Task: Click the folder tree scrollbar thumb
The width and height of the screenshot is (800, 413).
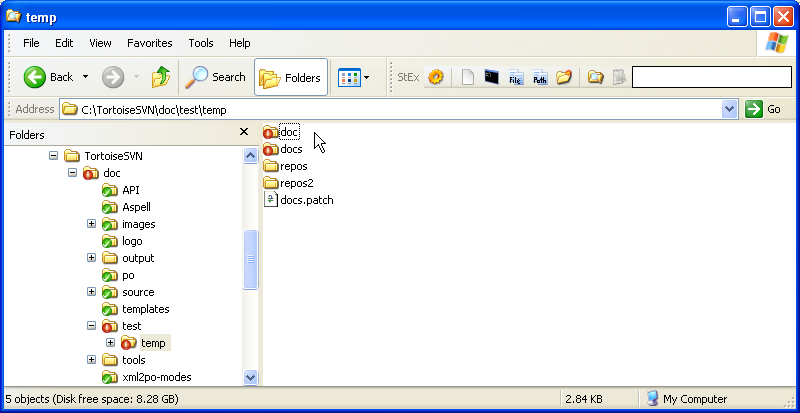Action: [250, 259]
